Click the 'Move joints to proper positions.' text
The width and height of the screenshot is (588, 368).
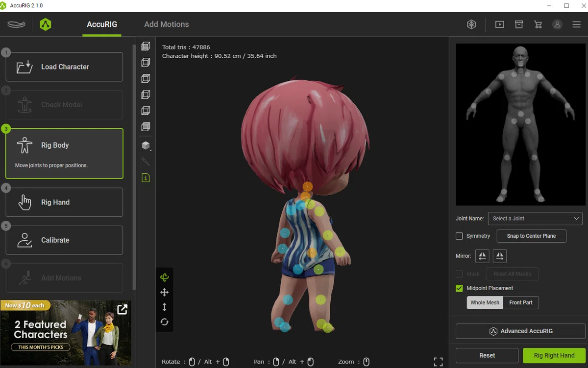click(51, 165)
